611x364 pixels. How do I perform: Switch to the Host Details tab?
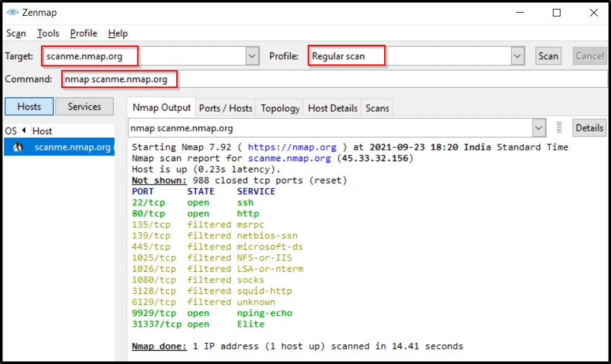332,108
